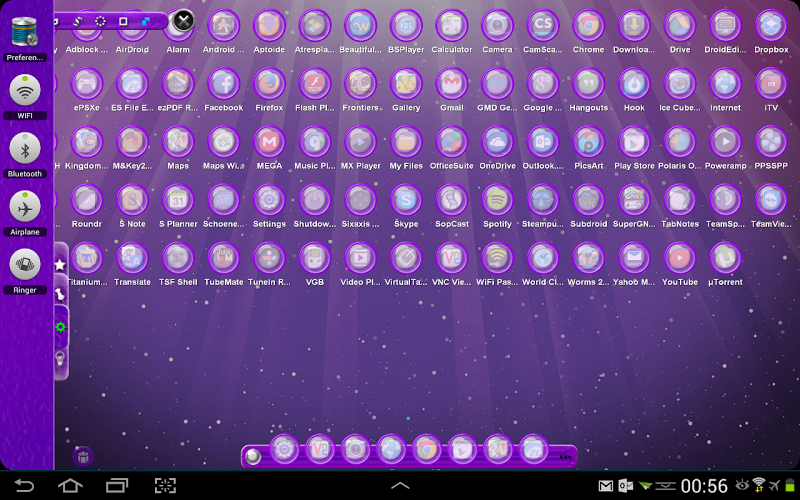Open the globe browser in bottom dock
This screenshot has width=800, height=500.
click(391, 449)
